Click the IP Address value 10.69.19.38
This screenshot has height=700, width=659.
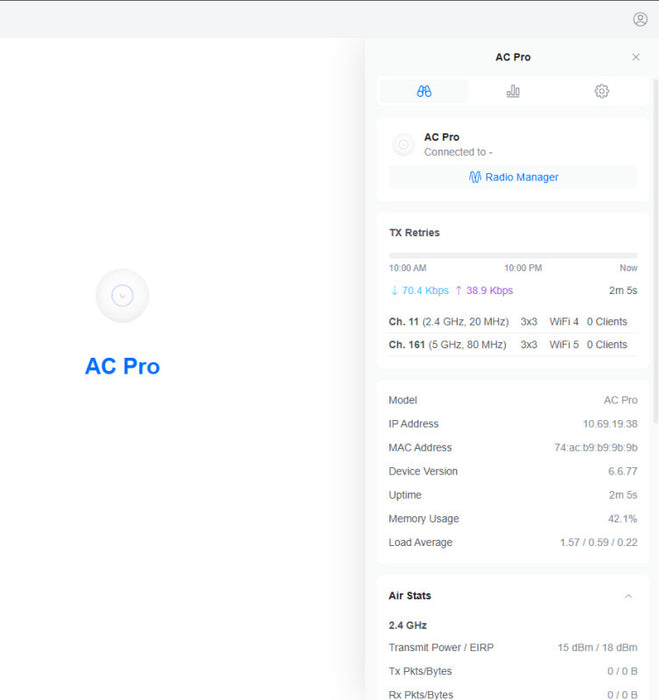point(610,424)
